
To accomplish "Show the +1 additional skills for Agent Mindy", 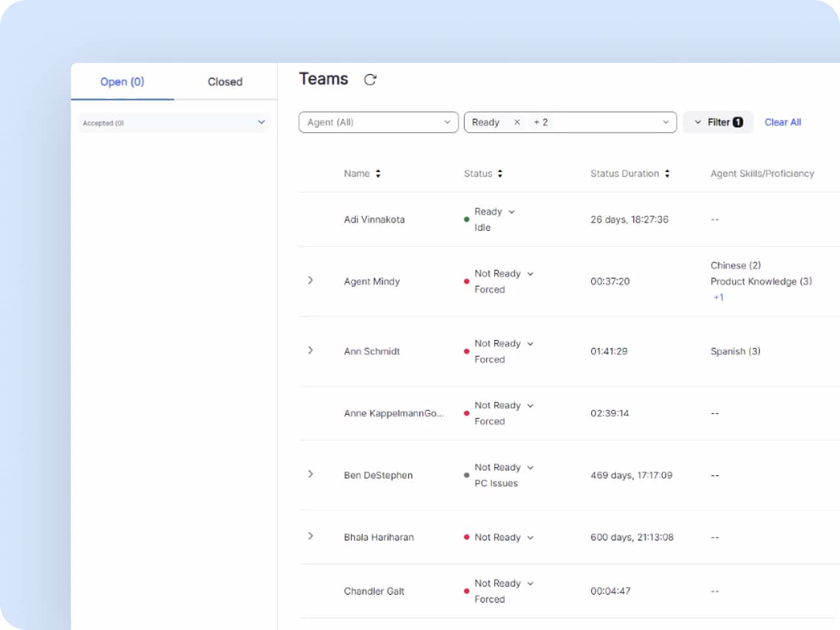I will coord(719,297).
